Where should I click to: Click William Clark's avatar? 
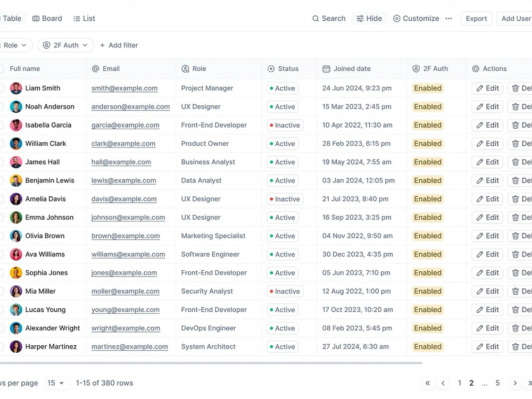click(x=16, y=144)
